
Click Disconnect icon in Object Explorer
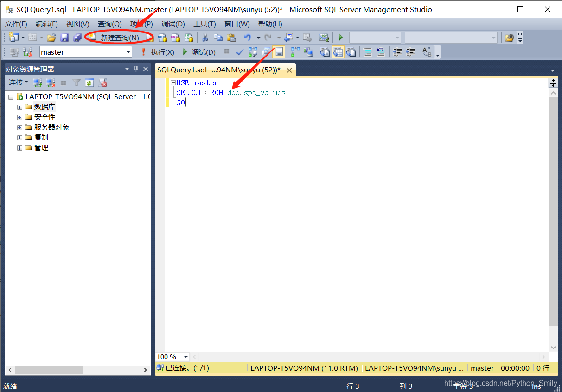(x=51, y=82)
